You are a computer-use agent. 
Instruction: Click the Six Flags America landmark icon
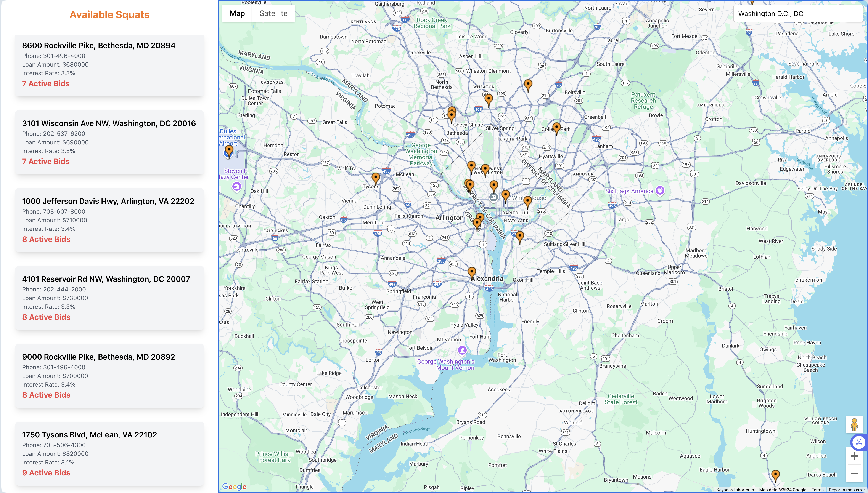pos(660,190)
